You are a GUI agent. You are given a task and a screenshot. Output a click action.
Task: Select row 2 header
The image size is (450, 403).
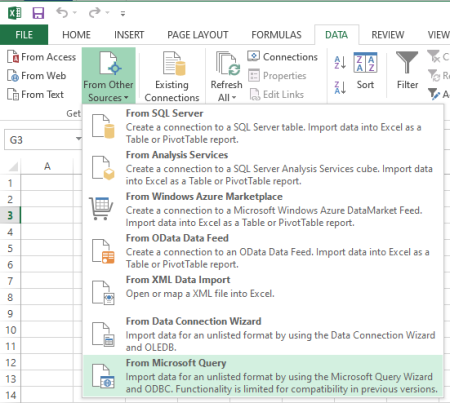coord(10,199)
